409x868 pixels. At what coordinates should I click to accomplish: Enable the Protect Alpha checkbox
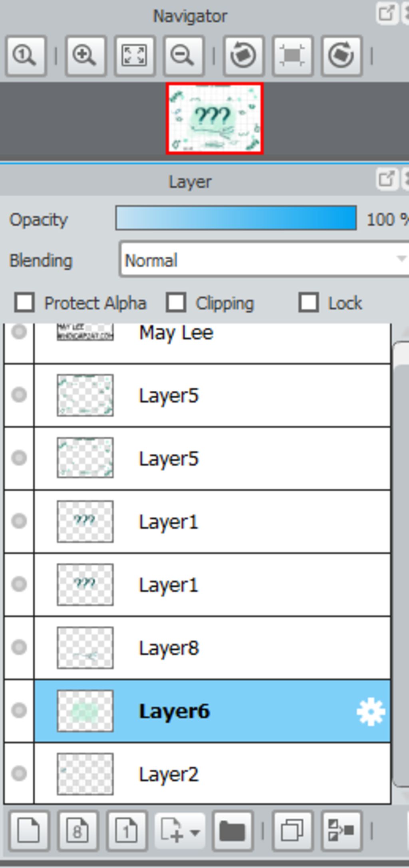[24, 303]
